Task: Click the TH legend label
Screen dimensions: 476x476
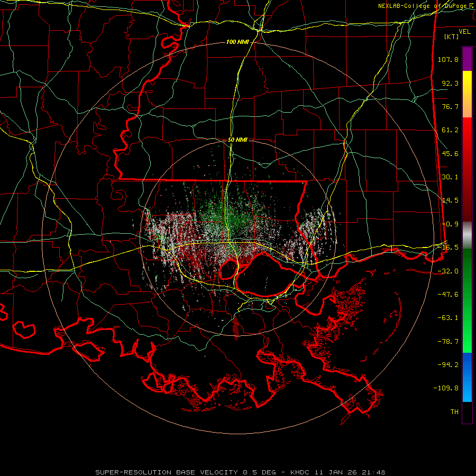Action: coord(454,412)
